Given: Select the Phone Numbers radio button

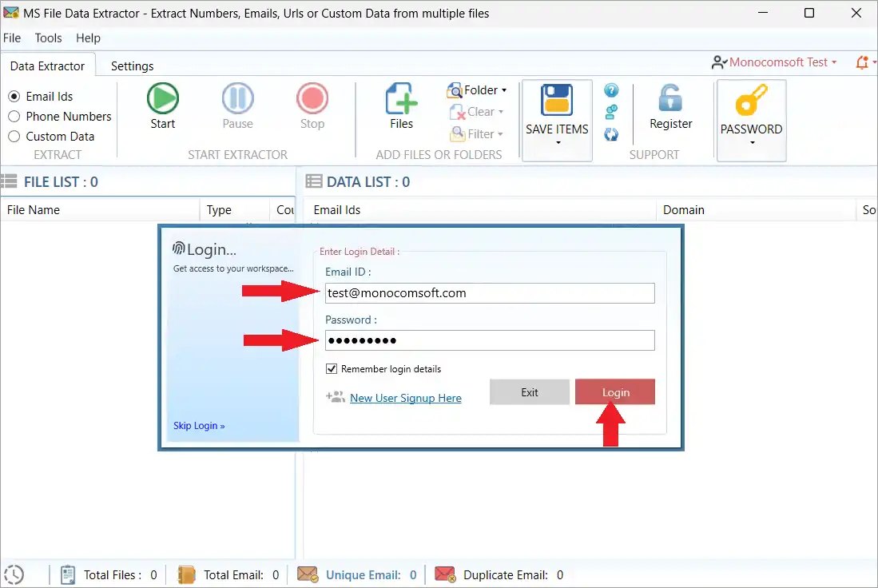Looking at the screenshot, I should (14, 117).
